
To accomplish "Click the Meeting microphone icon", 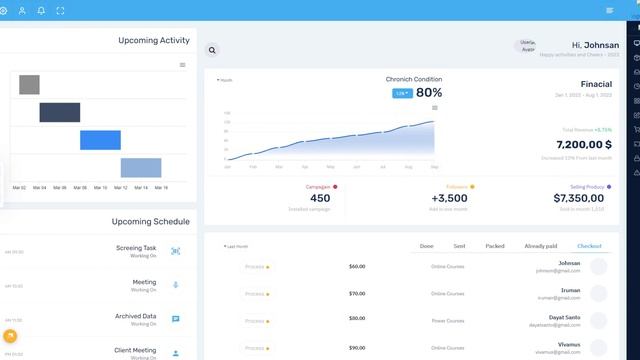I will point(176,285).
